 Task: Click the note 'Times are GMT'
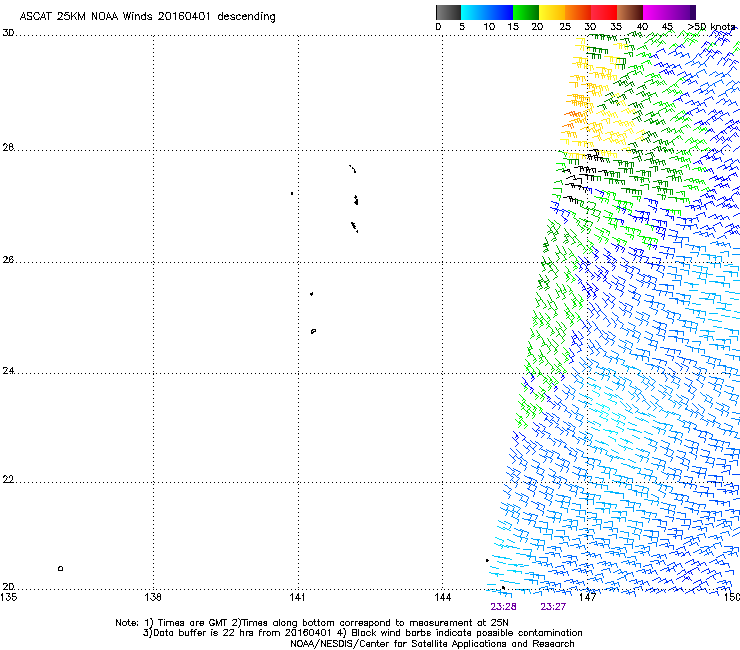tap(191, 623)
